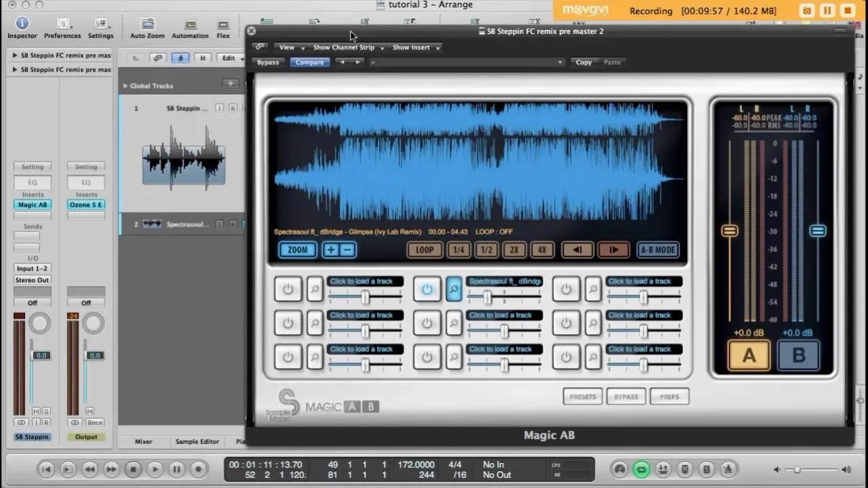
Task: Click the Magic AB BYPASS button
Action: point(626,396)
